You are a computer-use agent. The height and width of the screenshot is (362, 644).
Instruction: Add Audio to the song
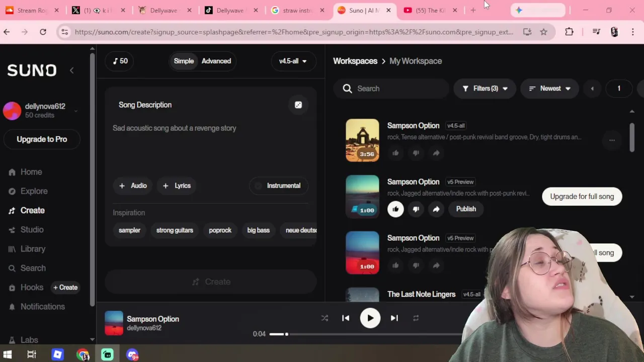tap(133, 186)
